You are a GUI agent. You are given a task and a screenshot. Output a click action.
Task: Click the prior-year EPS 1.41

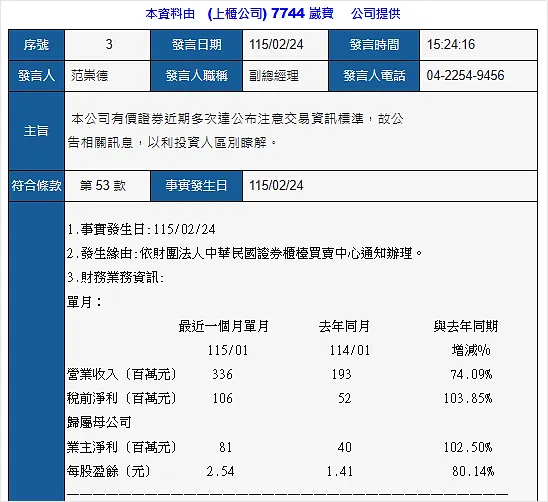coord(340,471)
